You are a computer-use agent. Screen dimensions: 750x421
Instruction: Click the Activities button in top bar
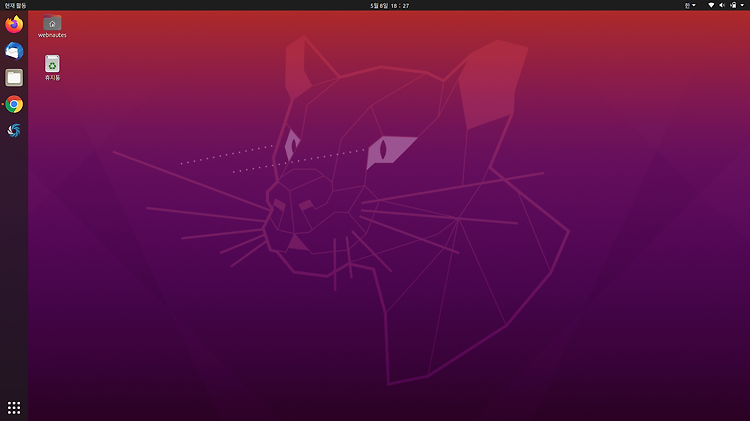pos(15,6)
